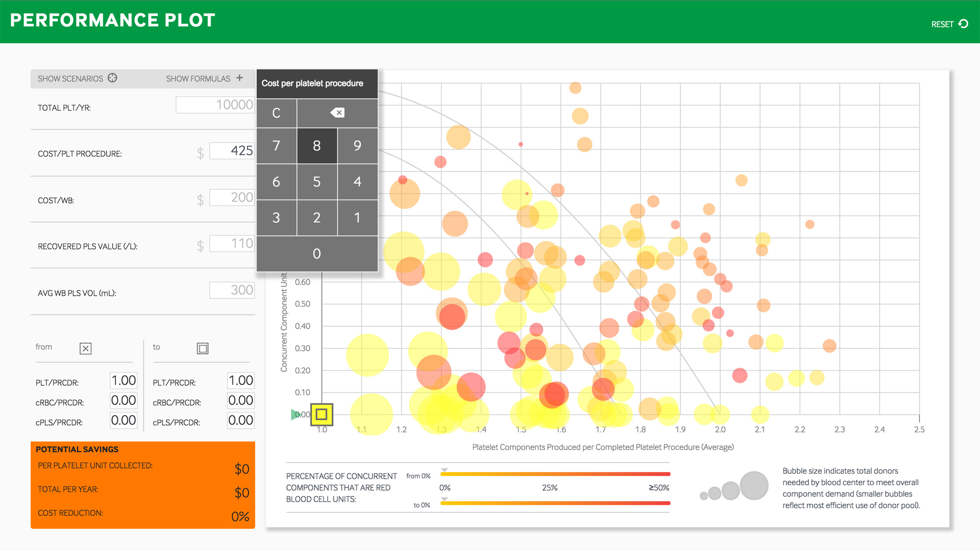Click the 'to 0%' red cell slider handle
The height and width of the screenshot is (551, 980).
(444, 499)
